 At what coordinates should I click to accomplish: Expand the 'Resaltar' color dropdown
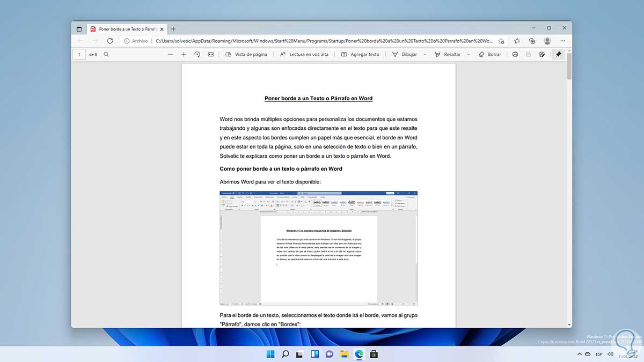click(x=468, y=54)
